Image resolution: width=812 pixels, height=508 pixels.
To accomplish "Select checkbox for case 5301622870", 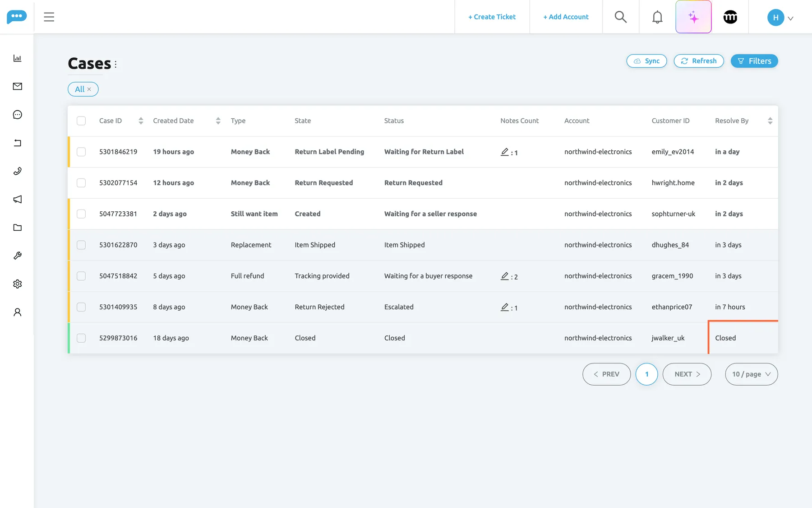I will pos(81,245).
